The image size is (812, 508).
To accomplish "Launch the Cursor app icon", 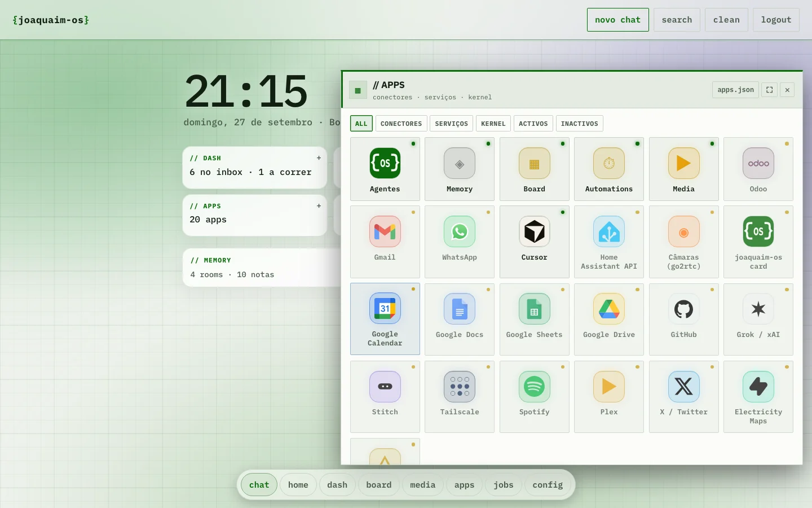I will point(535,231).
